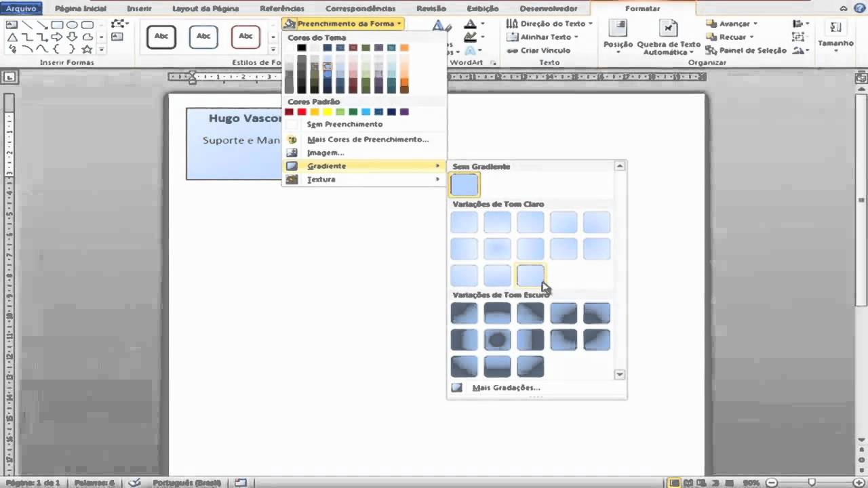Open the Posição dropdown

point(618,36)
